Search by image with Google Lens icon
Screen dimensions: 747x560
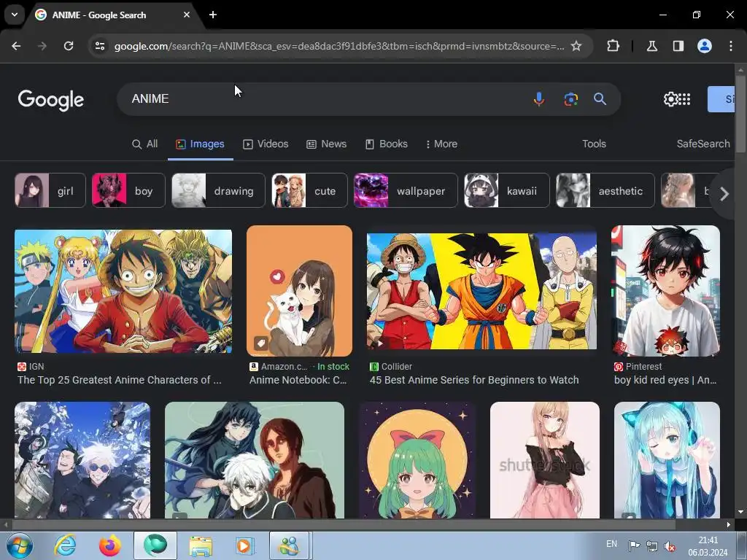(x=570, y=99)
